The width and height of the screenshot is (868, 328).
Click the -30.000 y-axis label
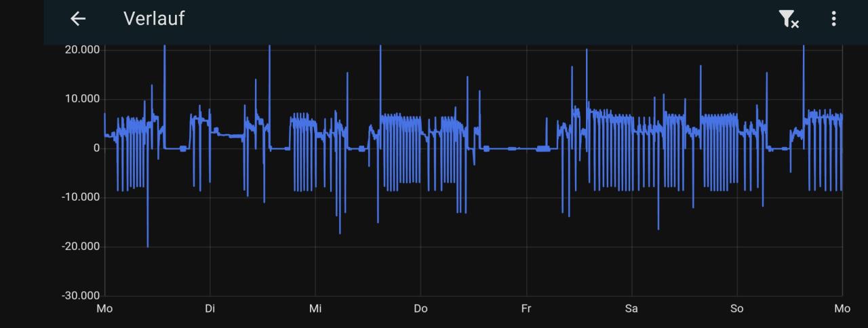click(x=79, y=296)
